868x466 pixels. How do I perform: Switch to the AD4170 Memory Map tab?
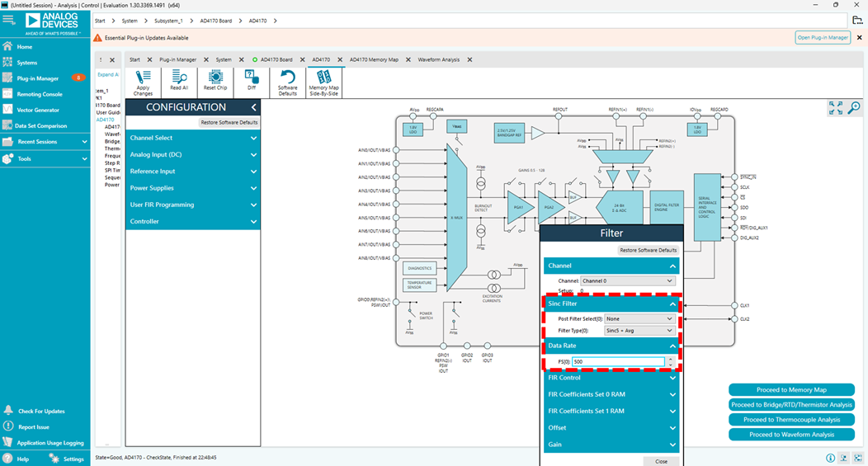click(x=373, y=59)
